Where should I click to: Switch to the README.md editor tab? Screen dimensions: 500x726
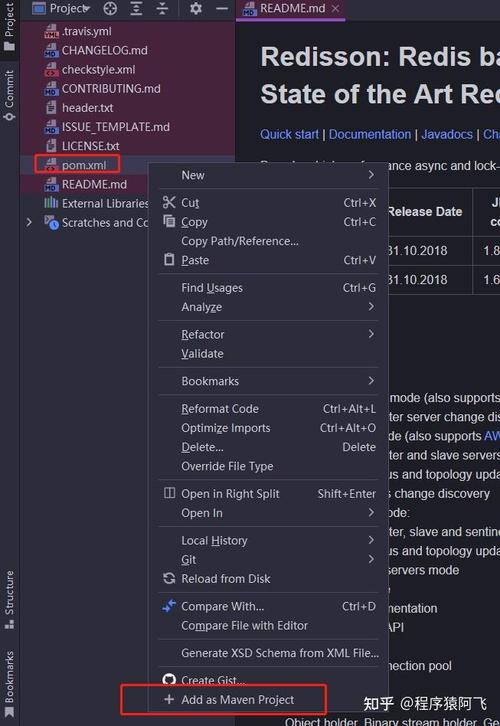pyautogui.click(x=292, y=8)
